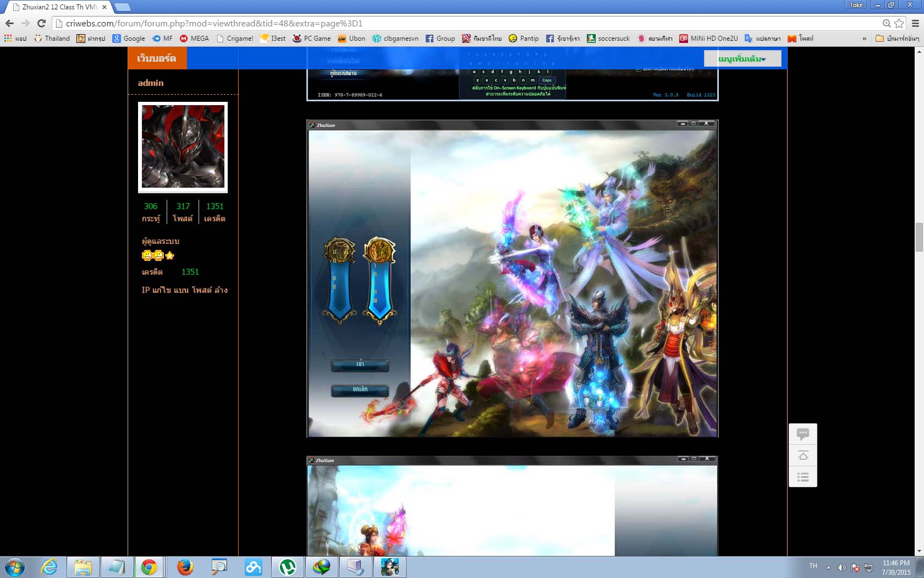Open the PC Game bookmark
This screenshot has height=578, width=924.
311,39
